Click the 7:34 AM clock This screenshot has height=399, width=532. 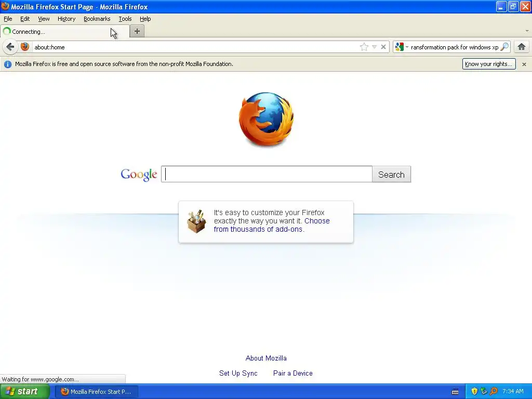pos(513,391)
